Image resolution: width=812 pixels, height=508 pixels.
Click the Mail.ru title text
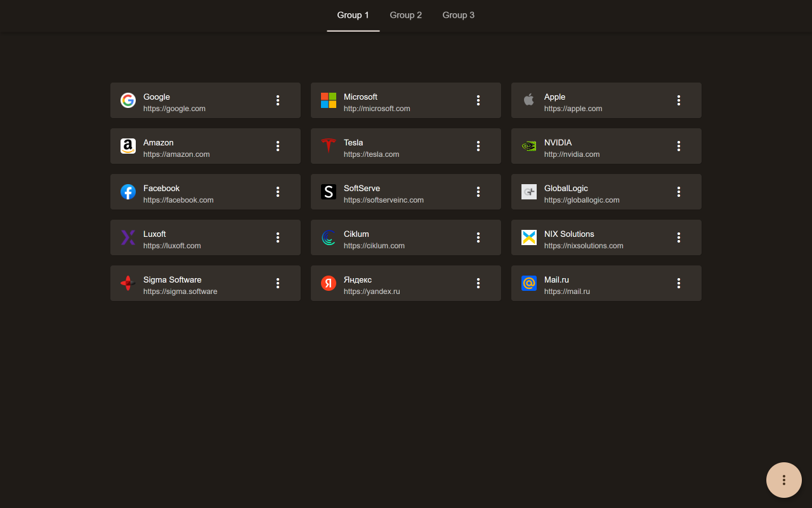click(x=556, y=280)
